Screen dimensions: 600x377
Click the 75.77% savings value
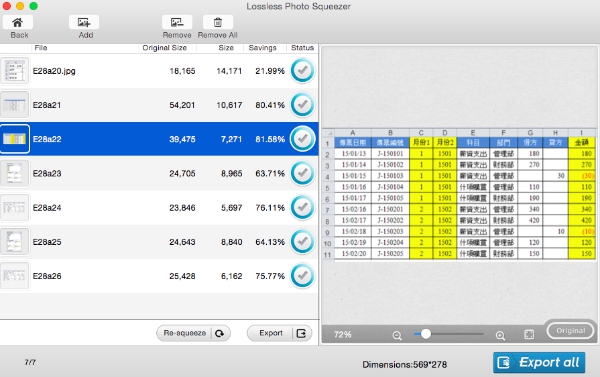pos(270,276)
